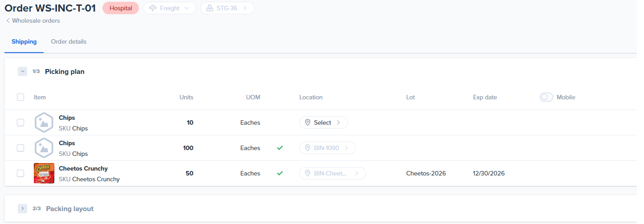Open the Shipping tab

coord(24,42)
